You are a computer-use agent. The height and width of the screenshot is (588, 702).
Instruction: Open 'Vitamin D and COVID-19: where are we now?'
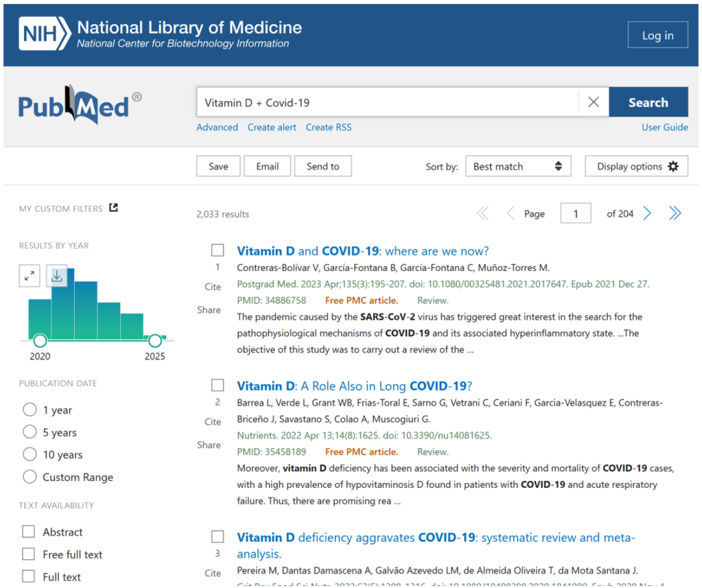[363, 251]
